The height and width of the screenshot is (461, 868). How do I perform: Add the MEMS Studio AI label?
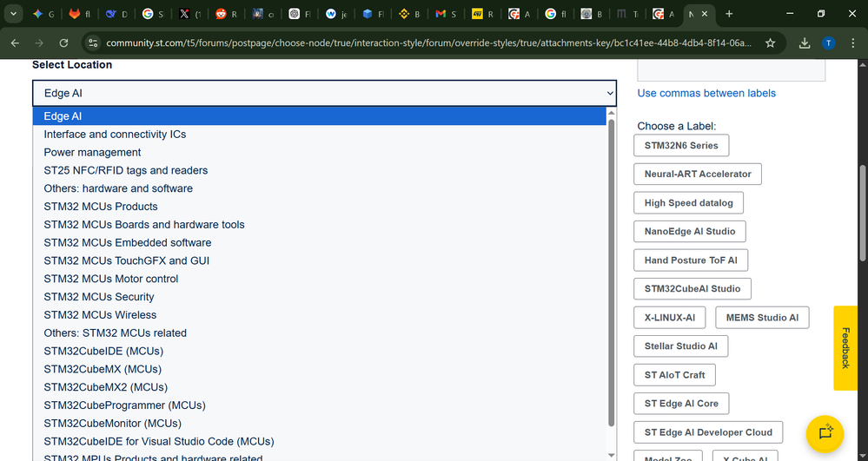point(762,318)
